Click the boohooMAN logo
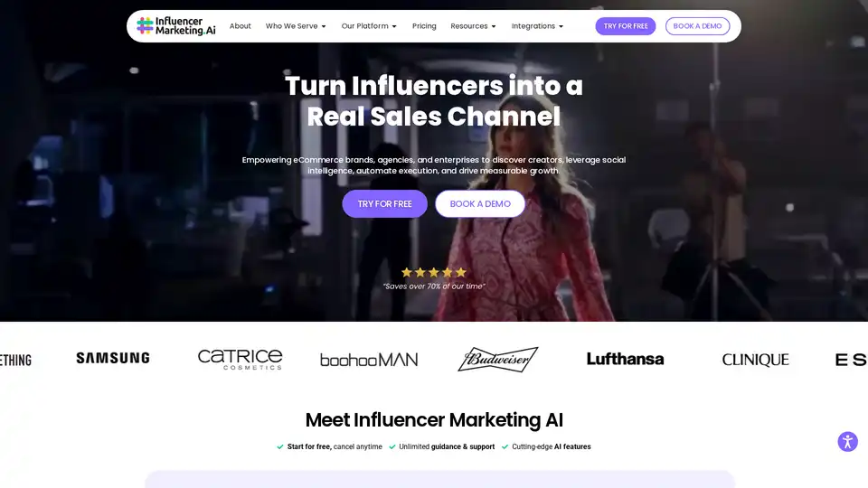The height and width of the screenshot is (488, 868). (x=369, y=361)
